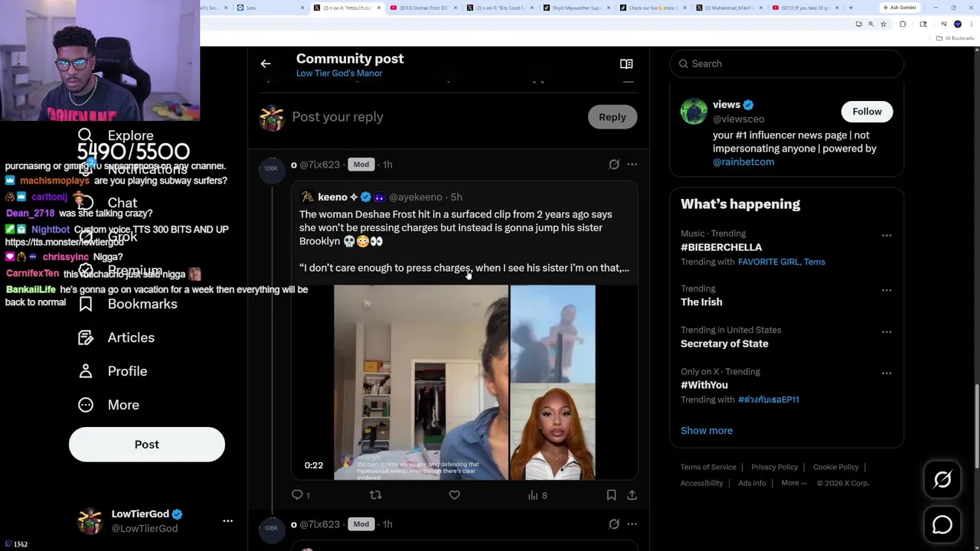The height and width of the screenshot is (551, 980).
Task: Follow the views account
Action: click(x=867, y=112)
